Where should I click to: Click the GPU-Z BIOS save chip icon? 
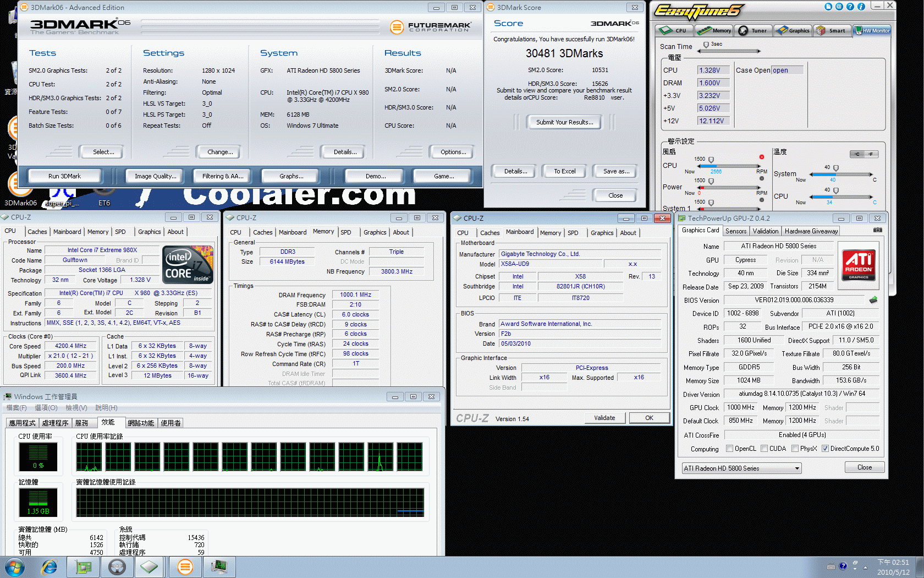[873, 300]
